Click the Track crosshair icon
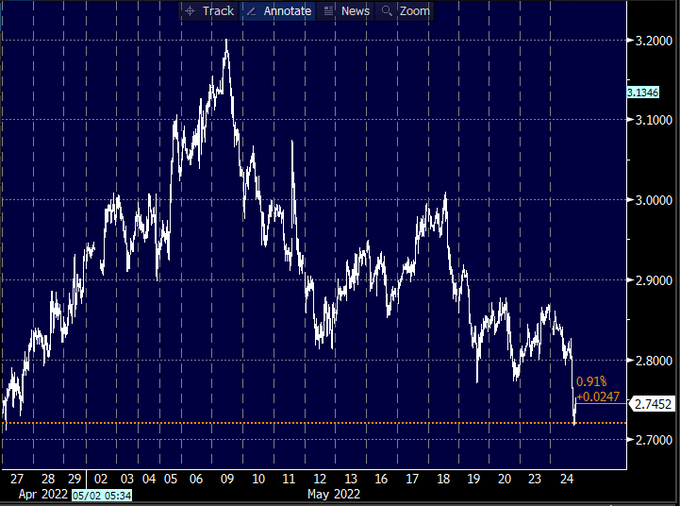 tap(190, 11)
